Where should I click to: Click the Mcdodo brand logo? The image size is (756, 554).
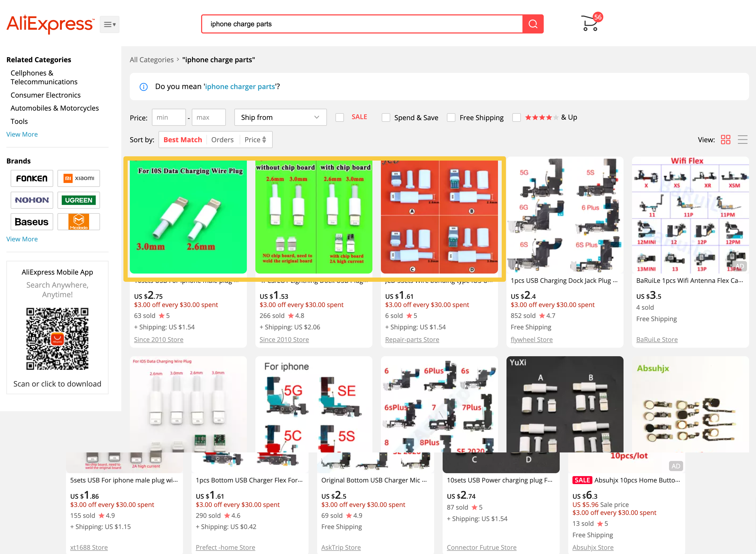(78, 222)
